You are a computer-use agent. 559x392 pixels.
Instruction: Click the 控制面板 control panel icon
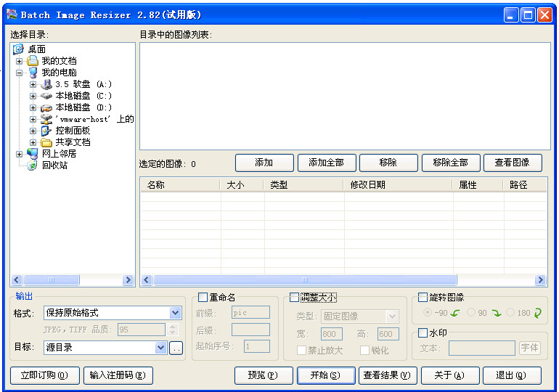click(46, 131)
